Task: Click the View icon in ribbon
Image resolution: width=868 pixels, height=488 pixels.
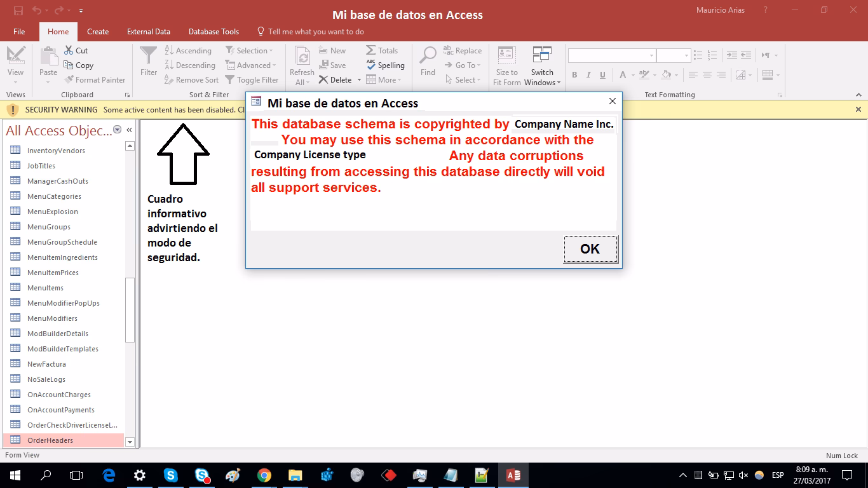Action: tap(16, 56)
